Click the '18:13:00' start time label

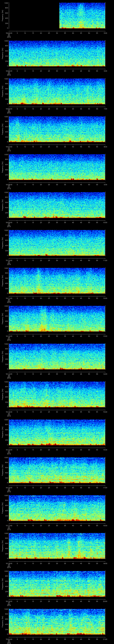click(9, 374)
